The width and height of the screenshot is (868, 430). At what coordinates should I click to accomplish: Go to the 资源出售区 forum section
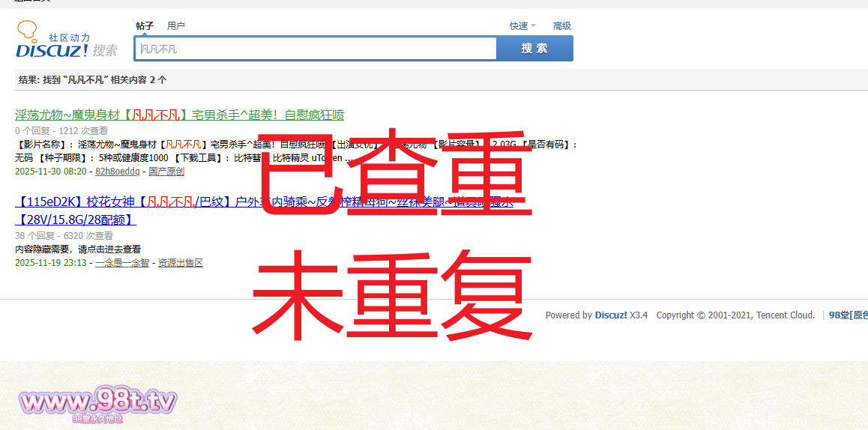tap(180, 263)
